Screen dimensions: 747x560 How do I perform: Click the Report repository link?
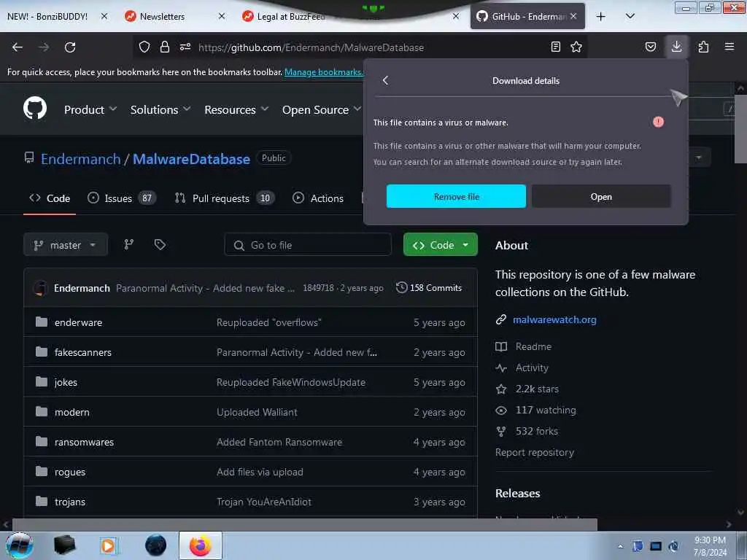[535, 452]
